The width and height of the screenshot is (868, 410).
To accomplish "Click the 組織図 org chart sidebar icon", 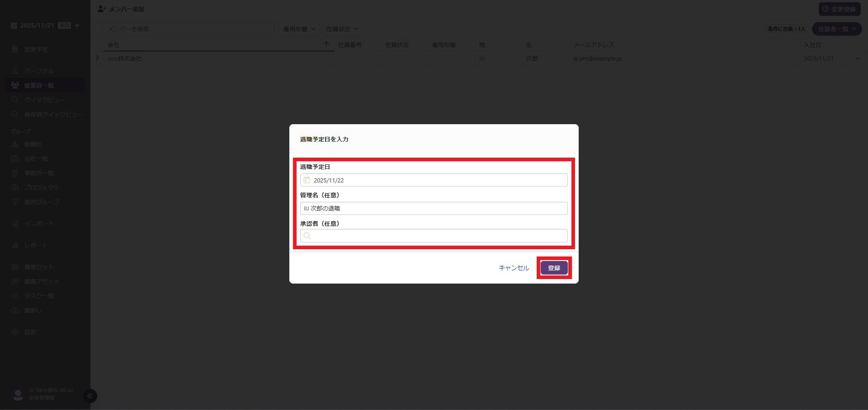I will [15, 144].
